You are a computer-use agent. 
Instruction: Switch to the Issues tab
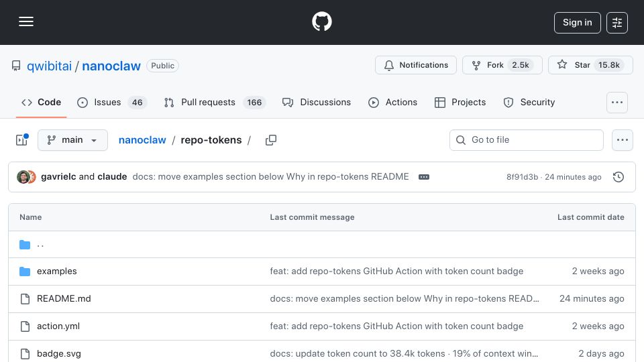(x=111, y=102)
